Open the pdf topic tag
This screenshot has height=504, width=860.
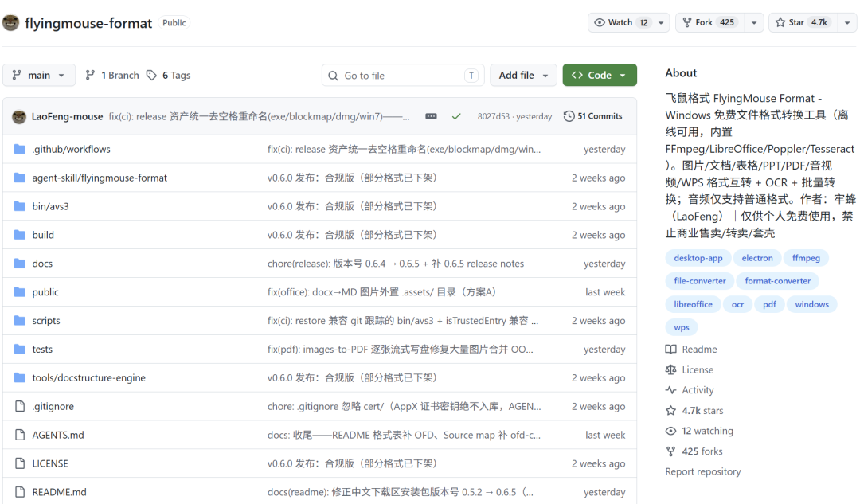click(769, 304)
